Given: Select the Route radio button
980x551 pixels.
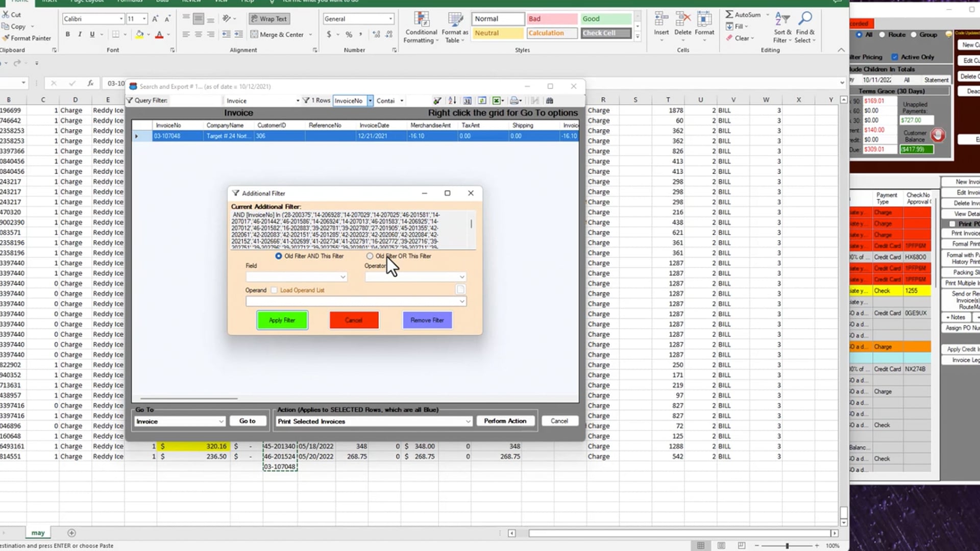Looking at the screenshot, I should point(881,35).
